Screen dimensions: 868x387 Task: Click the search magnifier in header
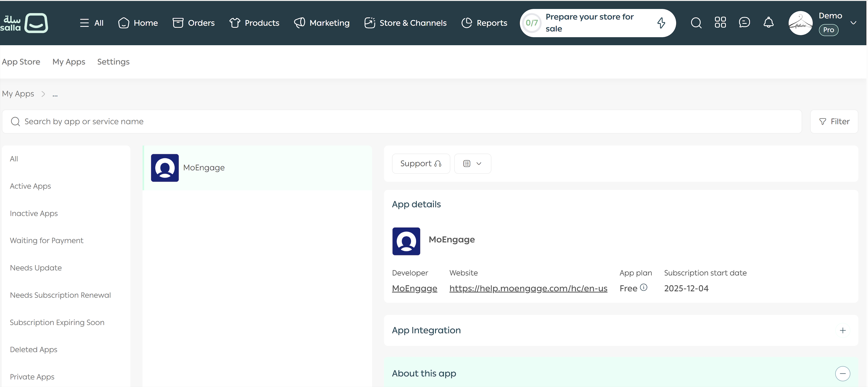coord(696,23)
